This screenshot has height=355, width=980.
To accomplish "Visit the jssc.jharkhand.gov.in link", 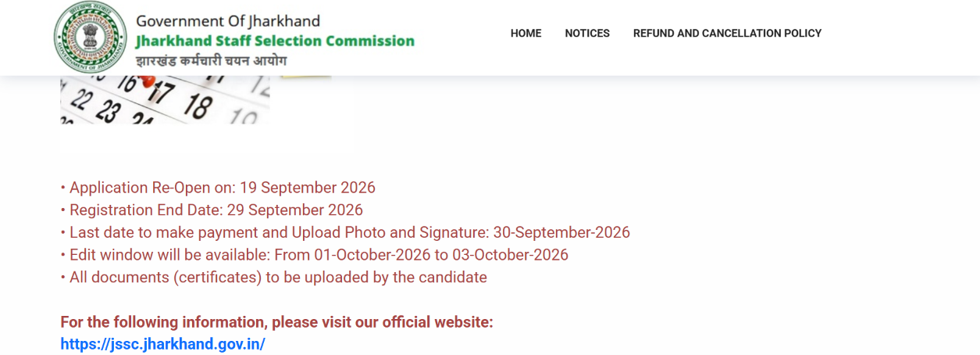I will point(162,344).
